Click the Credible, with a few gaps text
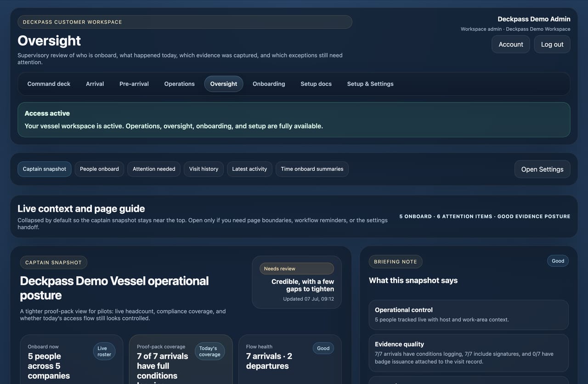Viewport: 588px width, 384px height. (303, 285)
